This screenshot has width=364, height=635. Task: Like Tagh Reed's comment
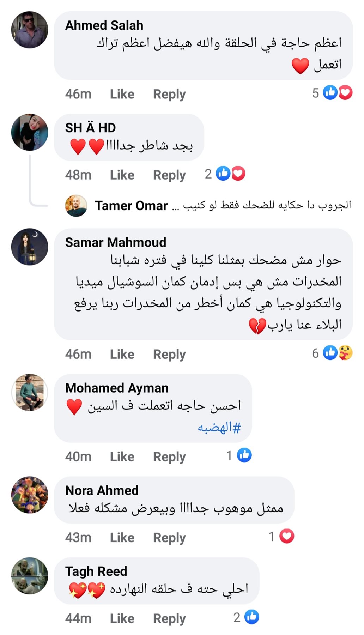[122, 618]
